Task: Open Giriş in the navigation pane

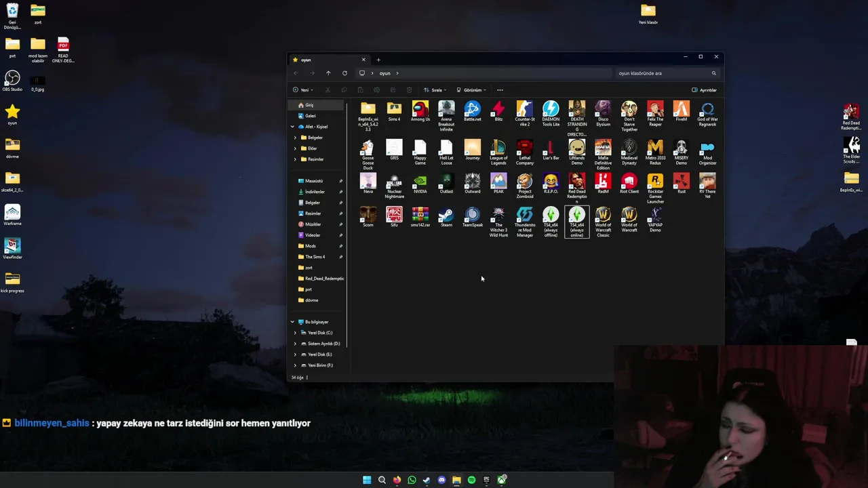Action: 317,105
